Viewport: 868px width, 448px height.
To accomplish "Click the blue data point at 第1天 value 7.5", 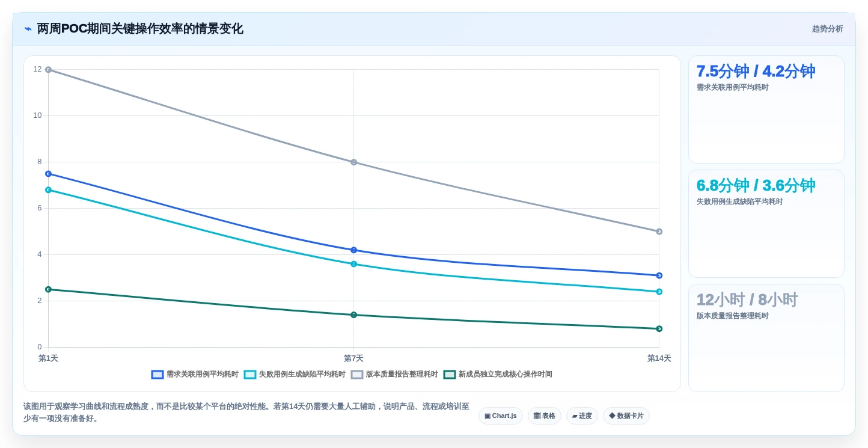I will (x=49, y=174).
